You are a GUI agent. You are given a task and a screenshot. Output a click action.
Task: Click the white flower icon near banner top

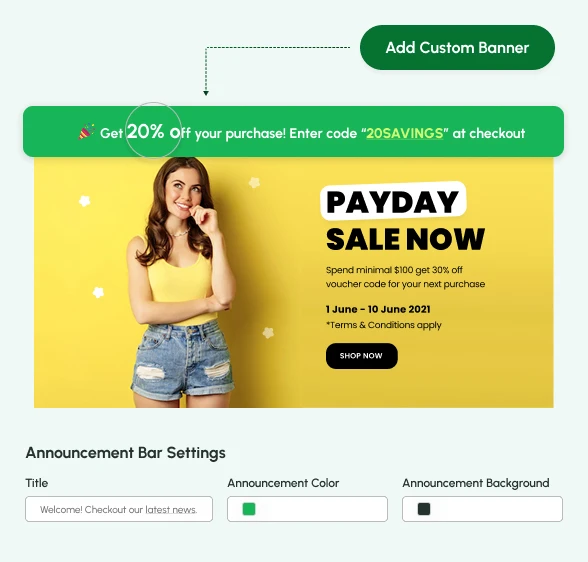(255, 183)
